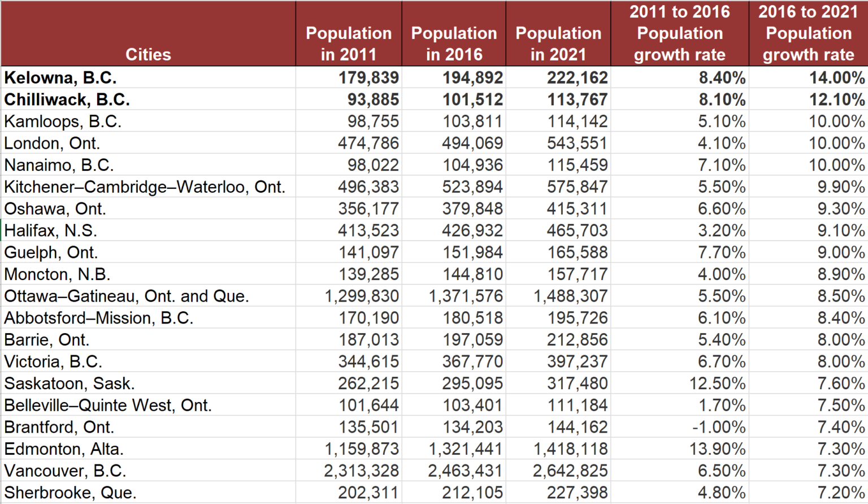Click Edmonton's 13.90% growth rate
868x504 pixels.
(x=680, y=449)
